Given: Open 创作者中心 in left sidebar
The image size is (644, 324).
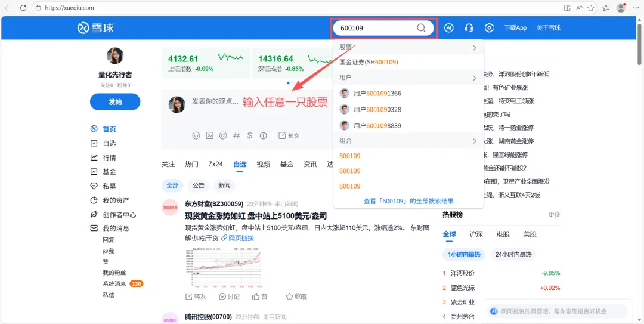Looking at the screenshot, I should click(113, 215).
